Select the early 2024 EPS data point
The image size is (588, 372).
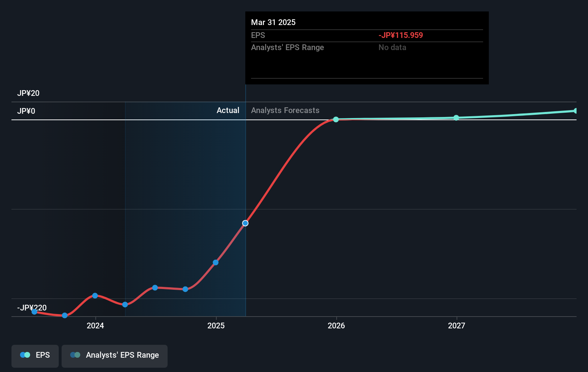pos(95,295)
